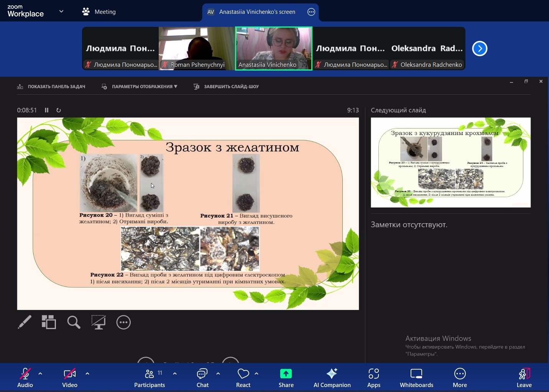
Task: Click ЗАВЕРШИТЬ СЛАЙД-ШОУ button
Action: (x=226, y=87)
